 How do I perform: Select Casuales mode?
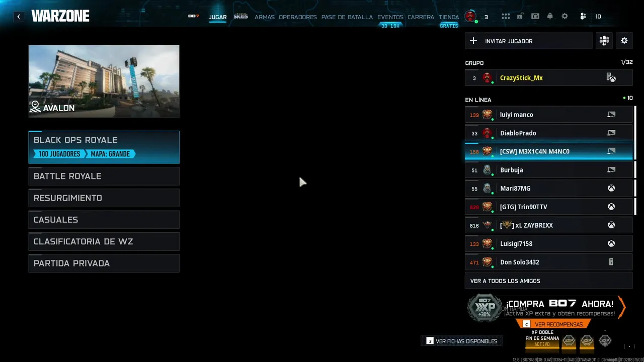tap(104, 220)
